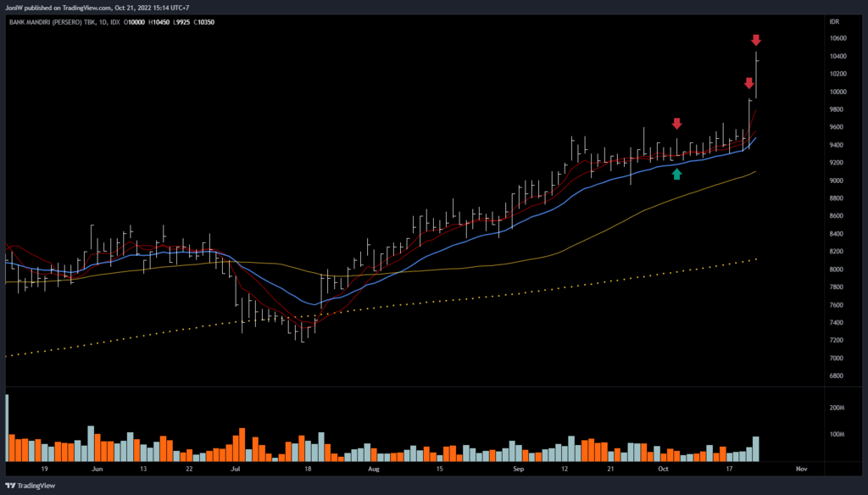
Task: Click the red down arrow near 10000
Action: 749,83
